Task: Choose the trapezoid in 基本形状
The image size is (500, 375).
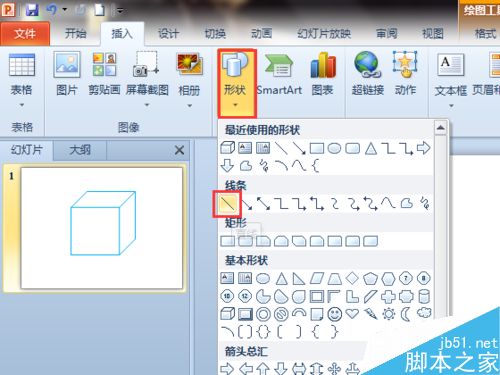Action: 334,278
